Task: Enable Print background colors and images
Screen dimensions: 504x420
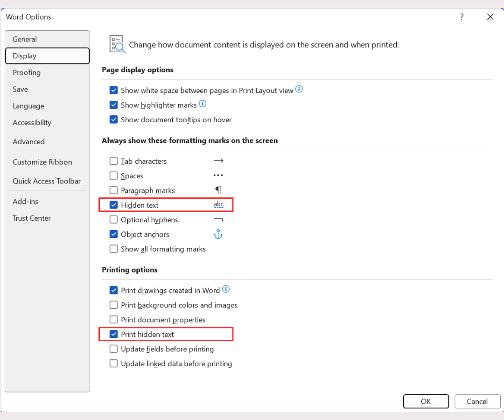Action: pyautogui.click(x=113, y=305)
